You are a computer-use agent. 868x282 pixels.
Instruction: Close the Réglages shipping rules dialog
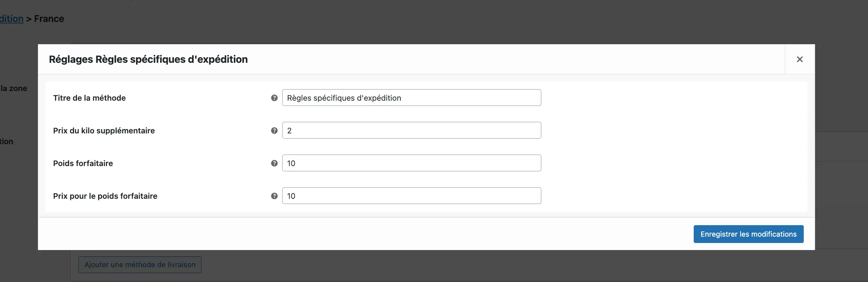800,59
